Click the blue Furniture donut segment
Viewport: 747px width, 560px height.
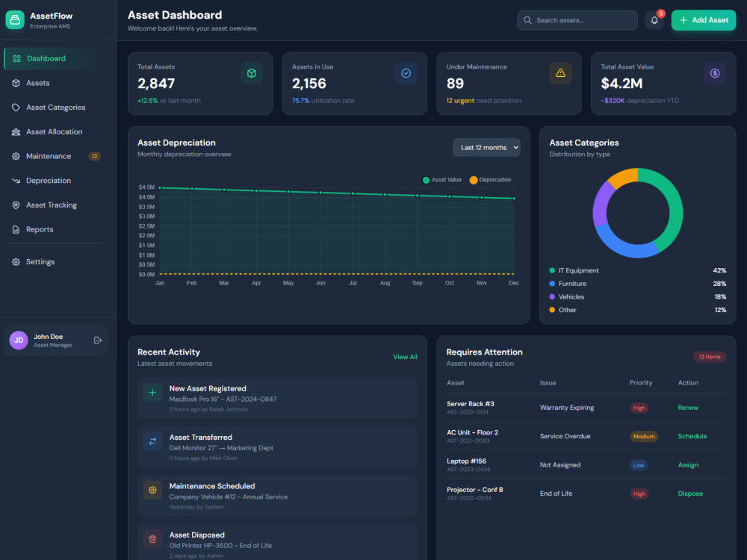[x=622, y=244]
